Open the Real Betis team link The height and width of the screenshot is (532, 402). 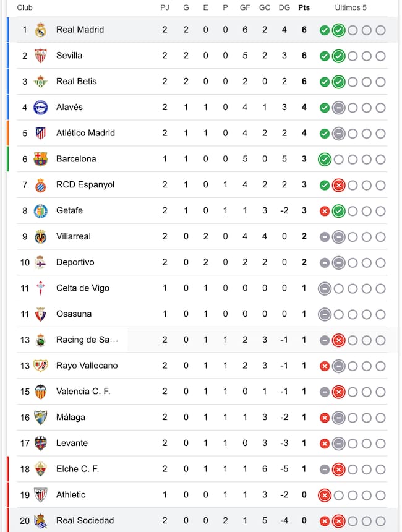point(76,82)
